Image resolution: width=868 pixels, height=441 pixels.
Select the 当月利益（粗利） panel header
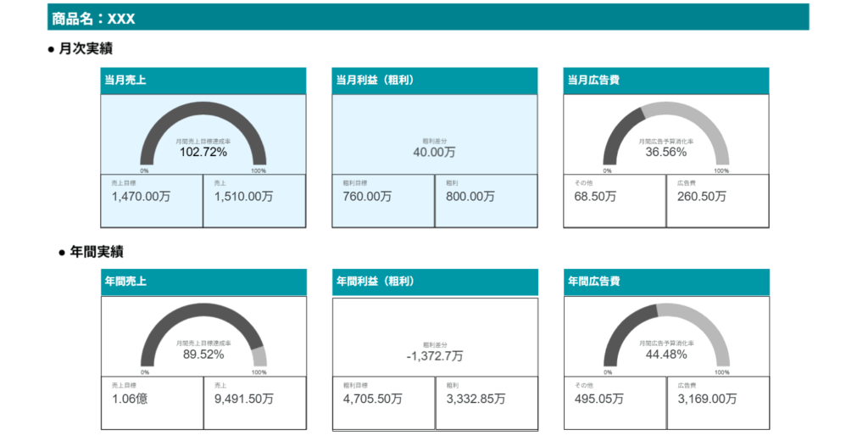coord(434,81)
